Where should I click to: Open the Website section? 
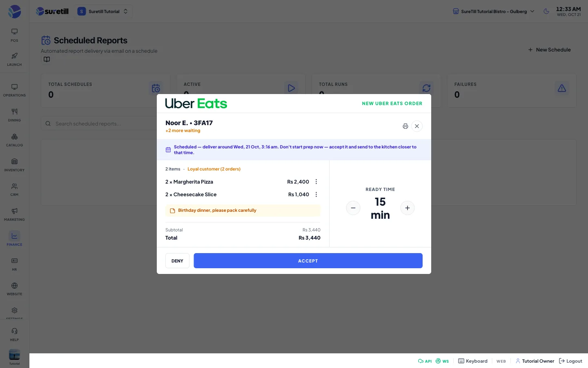(x=14, y=289)
